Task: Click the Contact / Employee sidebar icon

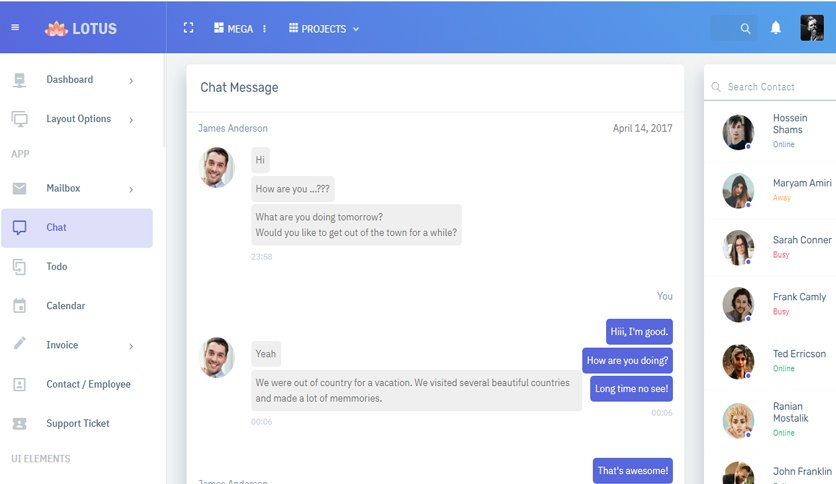Action: click(x=19, y=384)
